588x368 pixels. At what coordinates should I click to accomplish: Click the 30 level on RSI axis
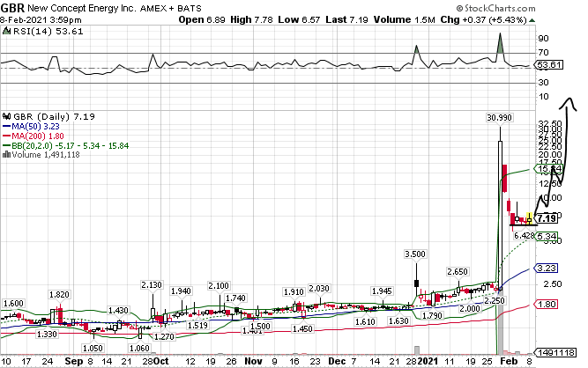pyautogui.click(x=543, y=83)
